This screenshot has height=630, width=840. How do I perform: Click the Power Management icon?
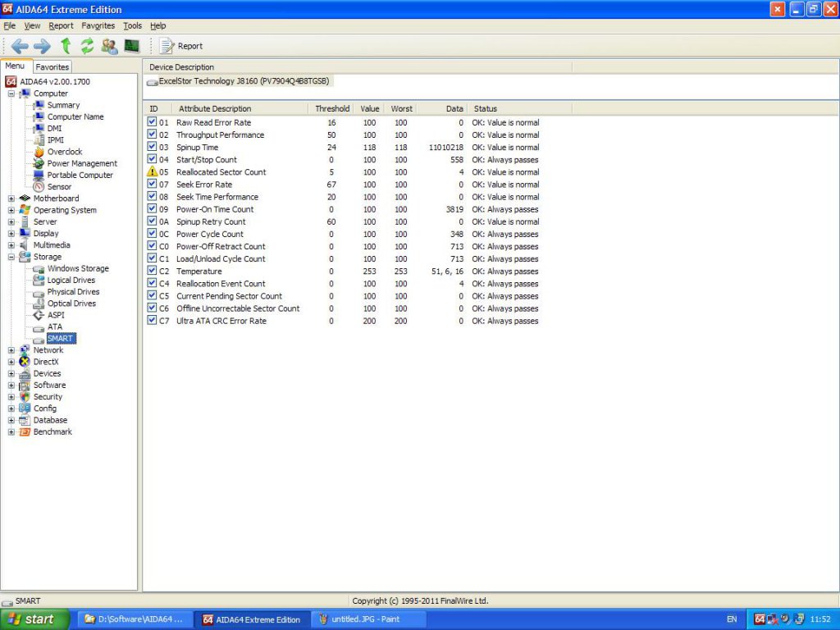pyautogui.click(x=39, y=163)
